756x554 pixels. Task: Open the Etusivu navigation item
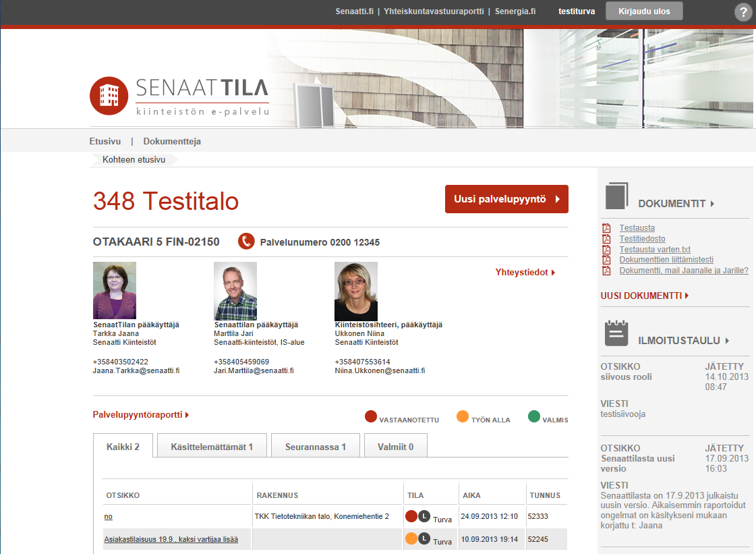105,142
